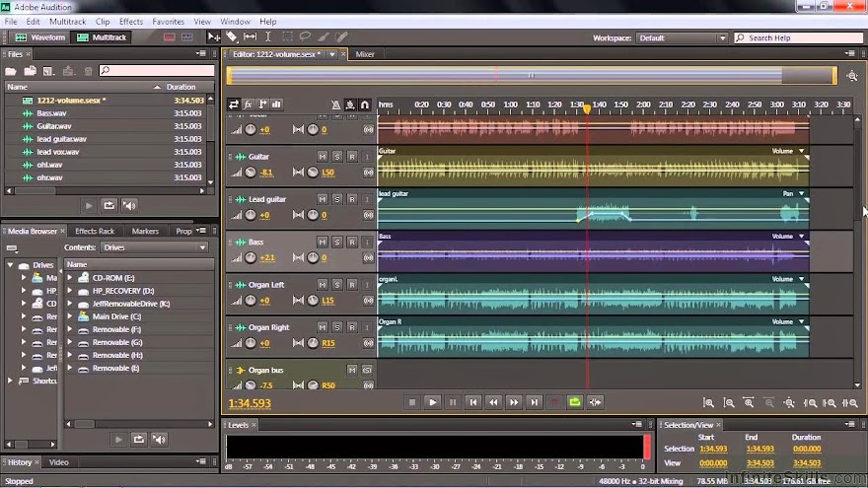Screen dimensions: 868x488
Task: Click Zoom Out amplitude icon
Action: click(729, 403)
